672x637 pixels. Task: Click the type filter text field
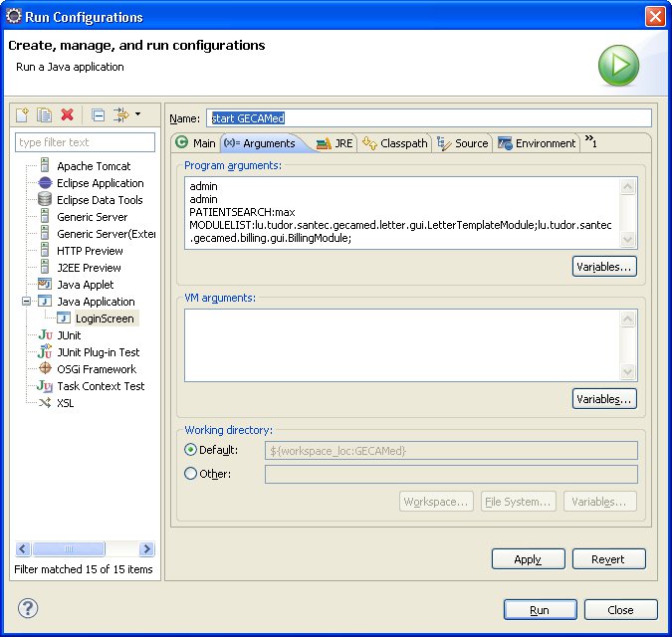[85, 142]
